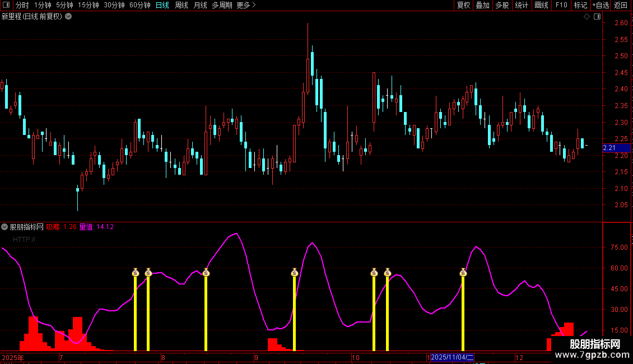The image size is (633, 364).
Task: Click the second money bag signal icon
Action: (x=148, y=272)
